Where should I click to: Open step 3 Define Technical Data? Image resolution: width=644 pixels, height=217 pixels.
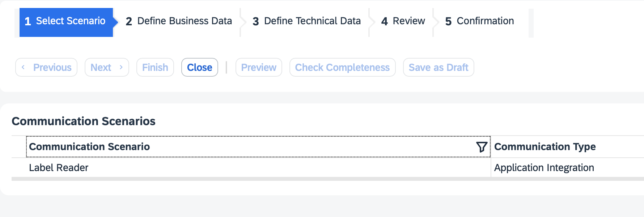point(306,21)
